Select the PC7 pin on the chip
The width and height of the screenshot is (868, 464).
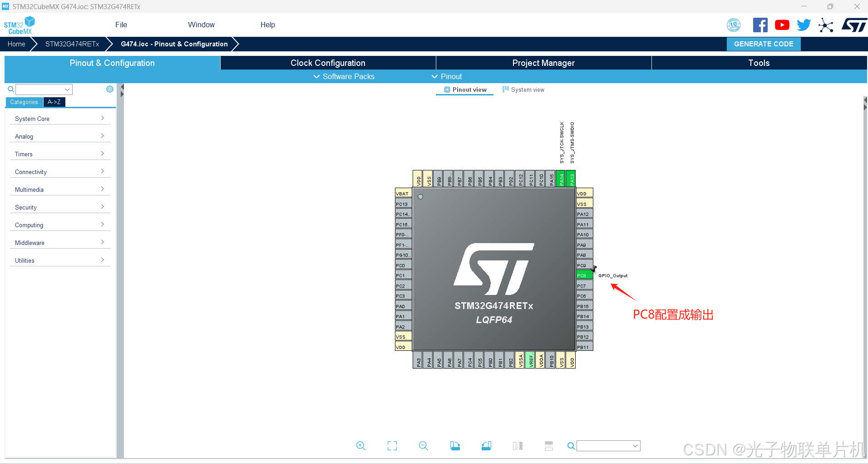[585, 286]
